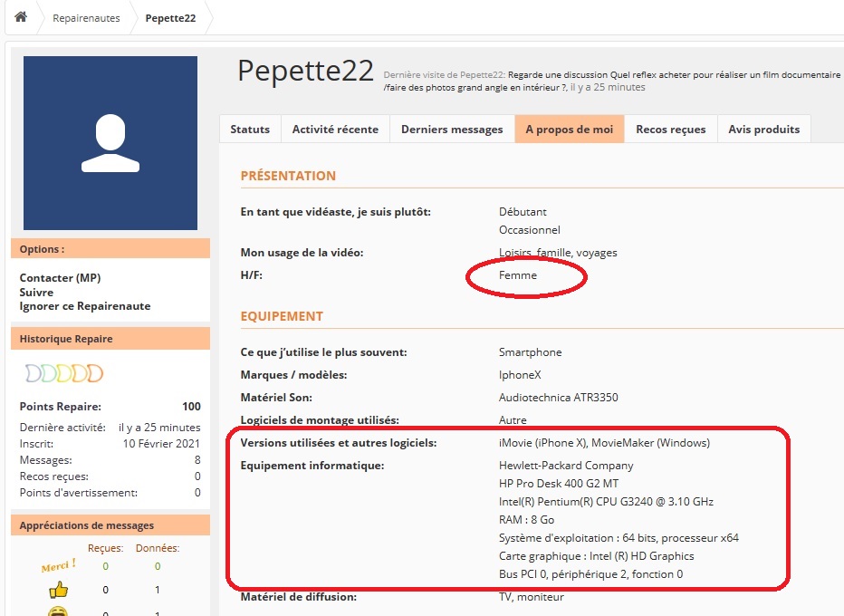Click the TV, moniteur value
This screenshot has width=844, height=616.
532,597
